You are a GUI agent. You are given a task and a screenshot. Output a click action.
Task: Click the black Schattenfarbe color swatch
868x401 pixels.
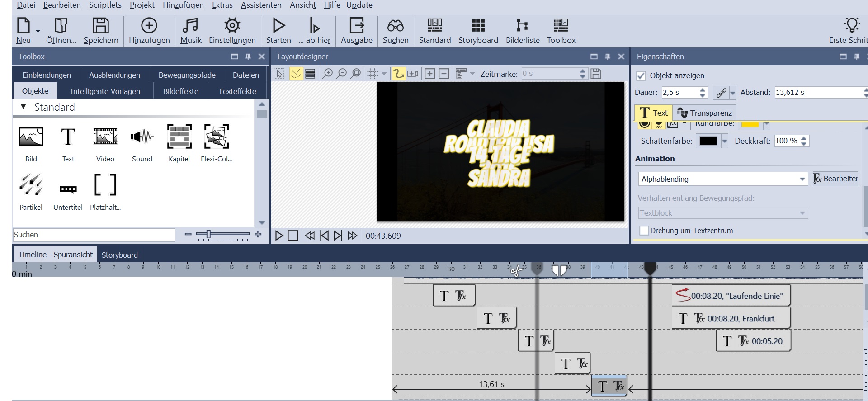click(708, 141)
